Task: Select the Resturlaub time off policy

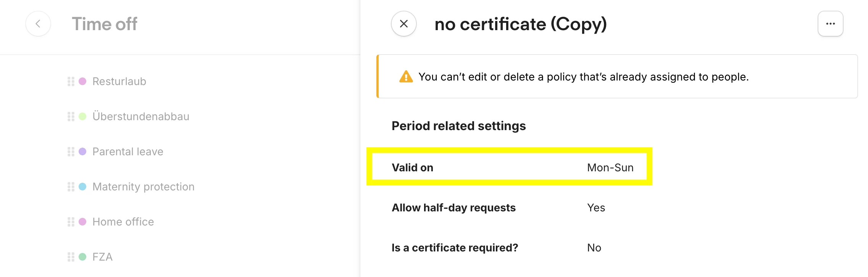Action: (119, 82)
